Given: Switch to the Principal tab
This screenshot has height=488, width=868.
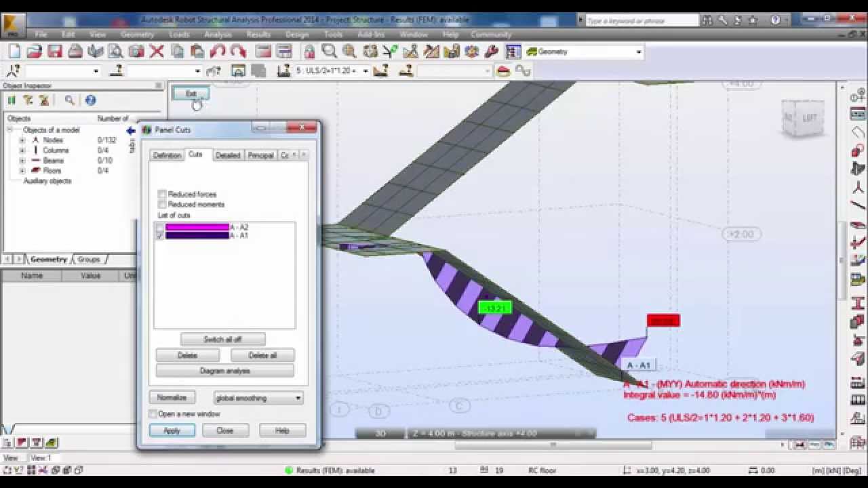Looking at the screenshot, I should [260, 155].
